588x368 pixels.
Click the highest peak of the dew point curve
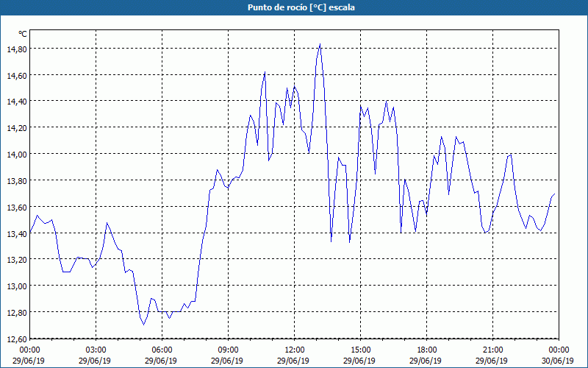pos(320,44)
